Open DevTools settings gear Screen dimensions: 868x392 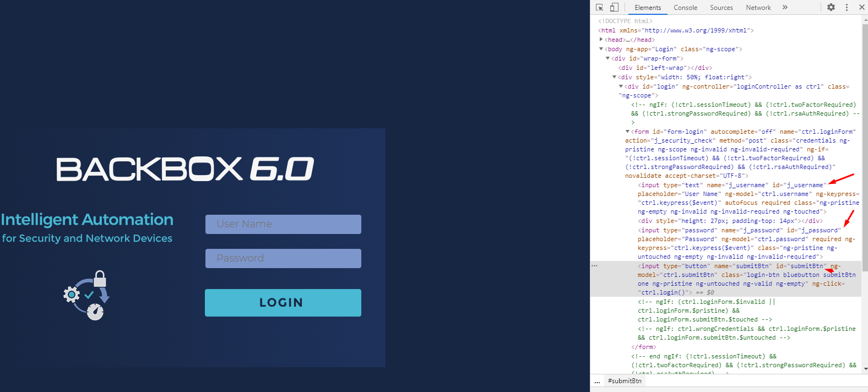(831, 7)
